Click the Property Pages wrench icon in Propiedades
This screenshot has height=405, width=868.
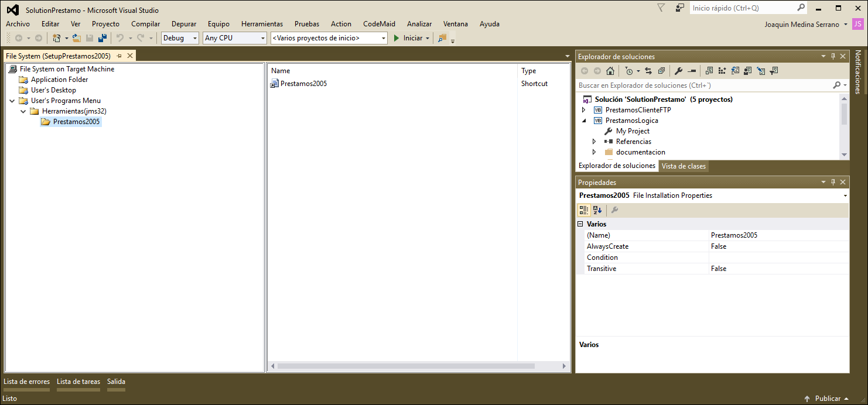pos(614,210)
